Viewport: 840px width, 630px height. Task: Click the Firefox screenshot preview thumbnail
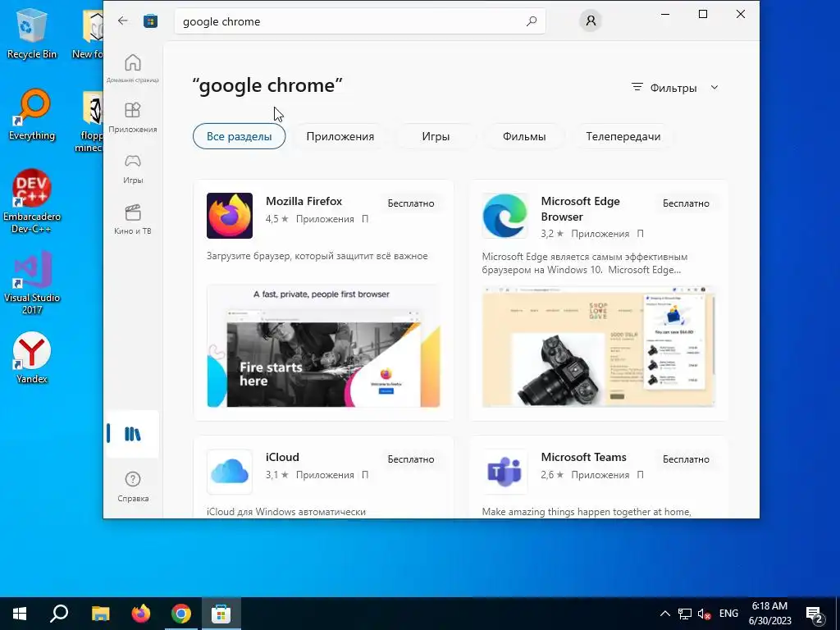tap(323, 346)
